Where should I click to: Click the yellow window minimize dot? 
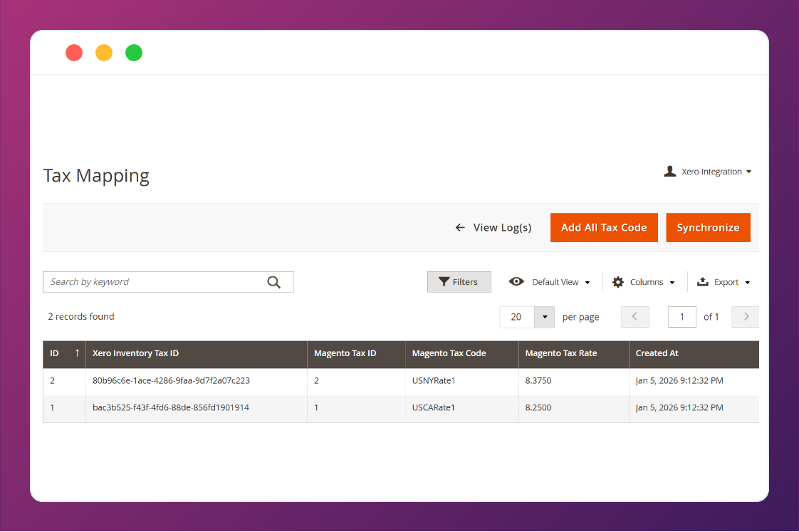point(104,53)
